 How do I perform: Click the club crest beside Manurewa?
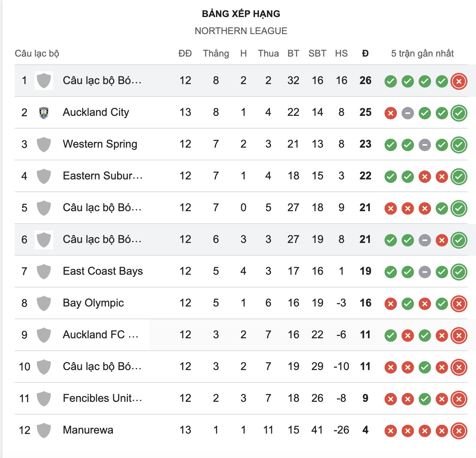(x=44, y=430)
